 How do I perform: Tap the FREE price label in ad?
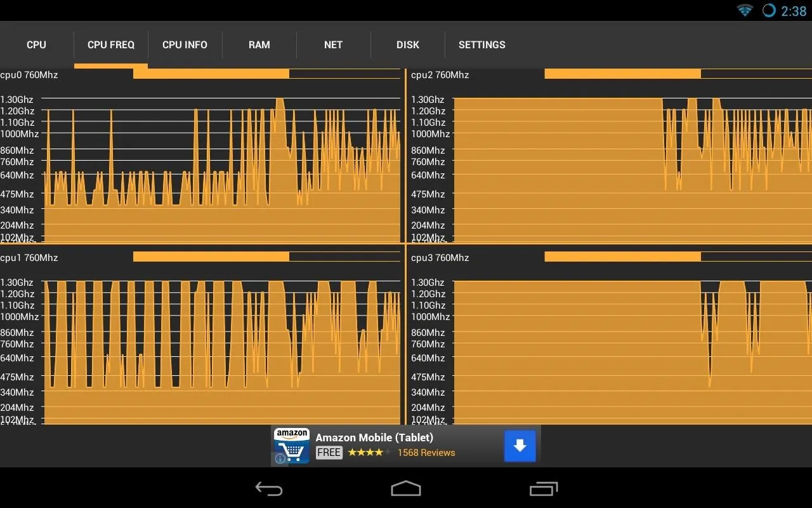tap(329, 453)
